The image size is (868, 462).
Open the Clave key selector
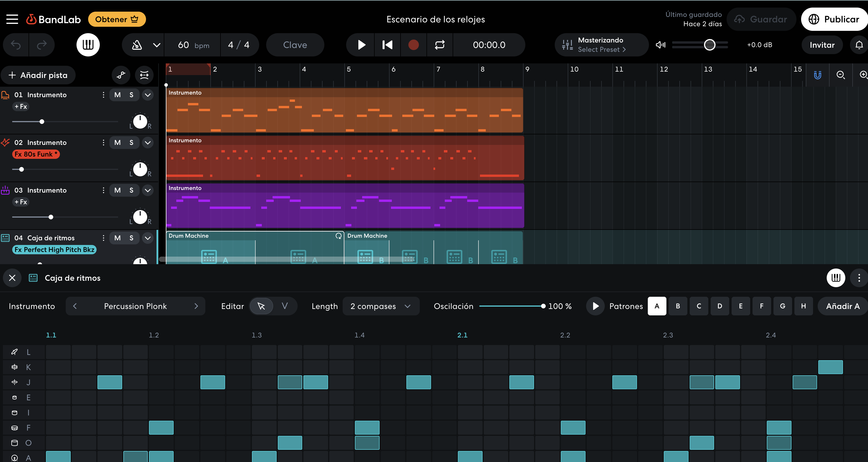coord(295,45)
